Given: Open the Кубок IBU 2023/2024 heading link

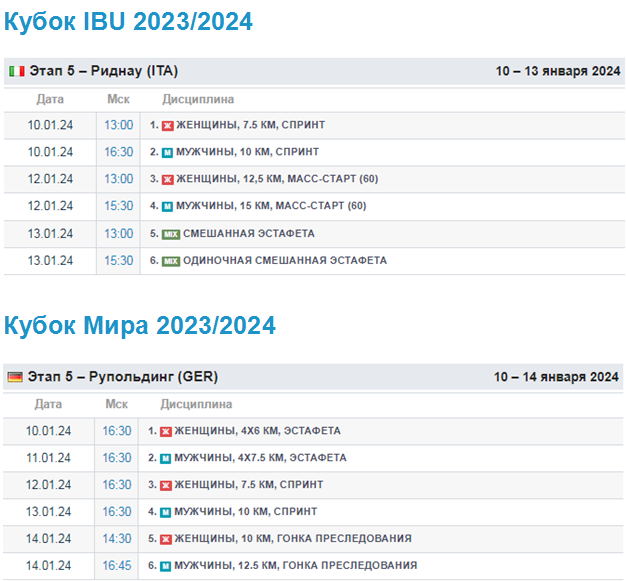Looking at the screenshot, I should click(128, 21).
